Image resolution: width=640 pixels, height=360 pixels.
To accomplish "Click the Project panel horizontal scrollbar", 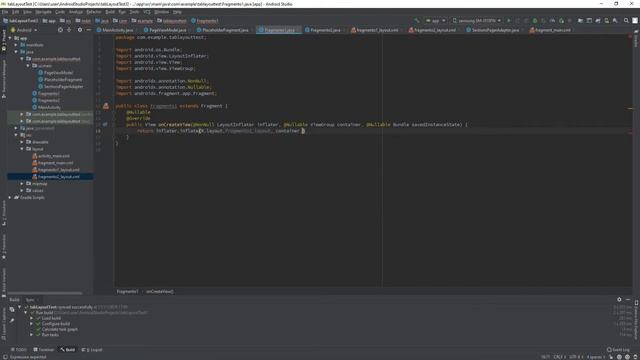I will click(45, 293).
